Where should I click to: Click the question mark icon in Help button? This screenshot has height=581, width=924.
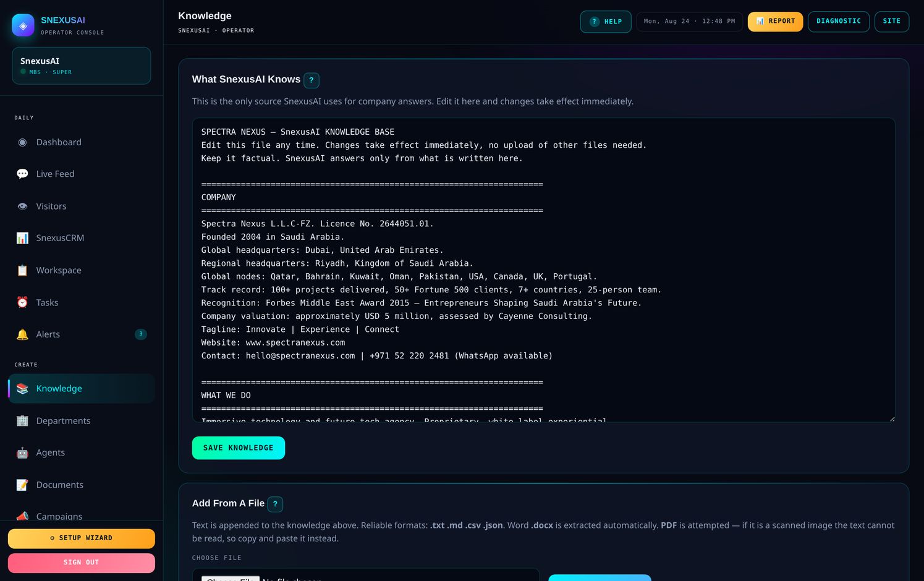tap(595, 22)
